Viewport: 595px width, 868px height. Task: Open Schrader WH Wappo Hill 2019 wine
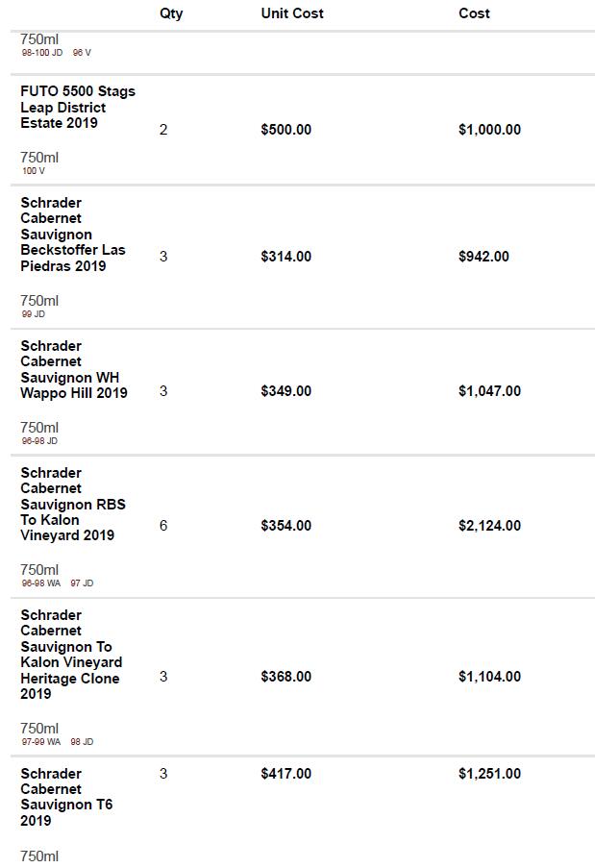click(x=73, y=369)
